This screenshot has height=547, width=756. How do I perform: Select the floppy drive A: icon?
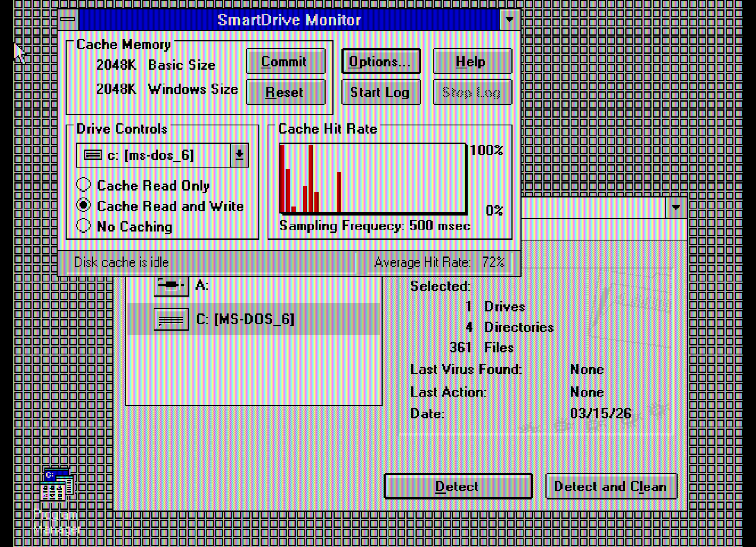[170, 285]
